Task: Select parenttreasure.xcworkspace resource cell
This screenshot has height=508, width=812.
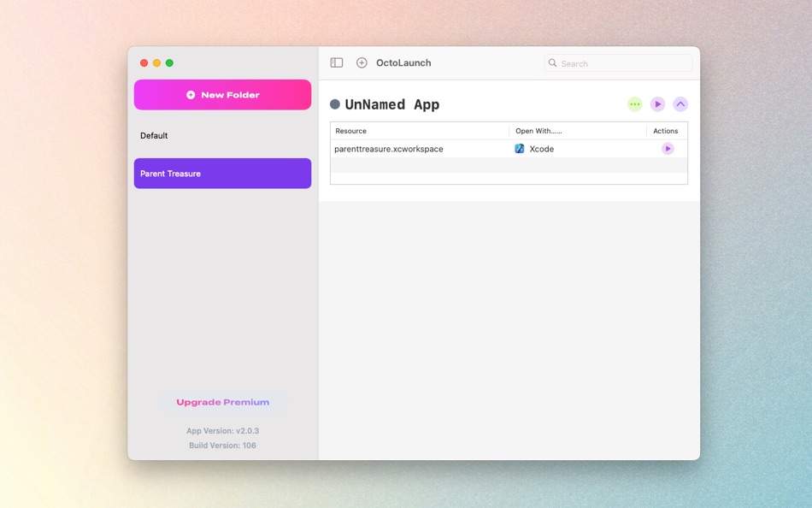Action: pos(389,149)
